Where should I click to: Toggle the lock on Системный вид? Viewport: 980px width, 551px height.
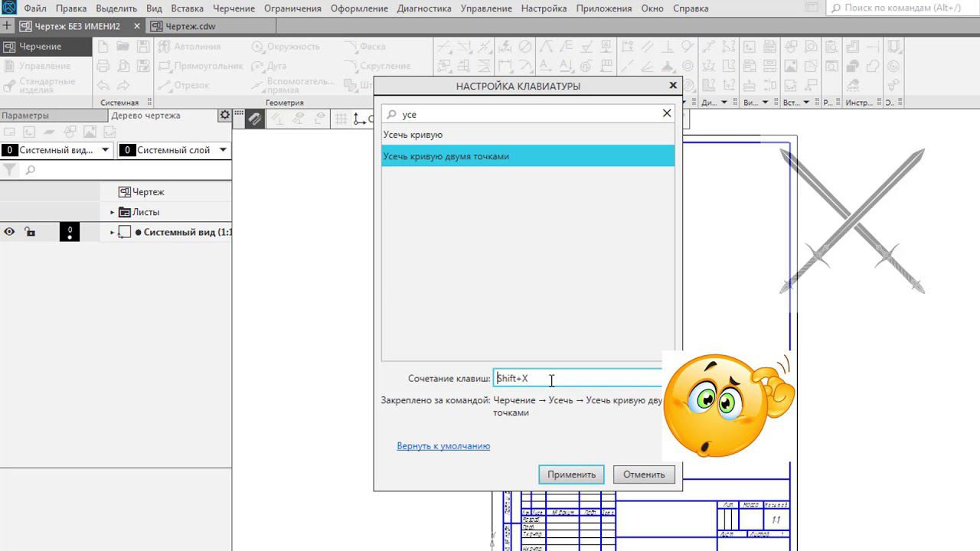point(30,232)
